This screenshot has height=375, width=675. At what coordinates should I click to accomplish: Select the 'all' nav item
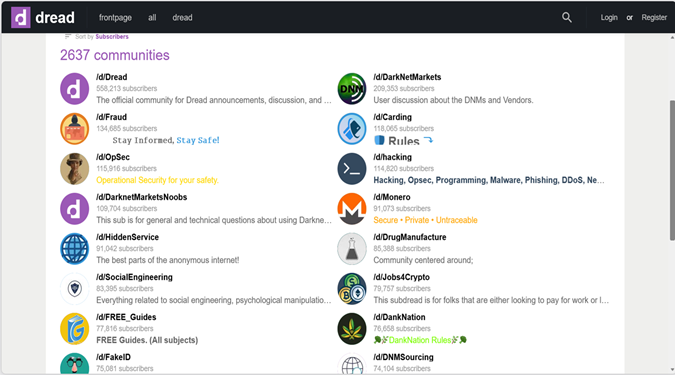point(152,18)
